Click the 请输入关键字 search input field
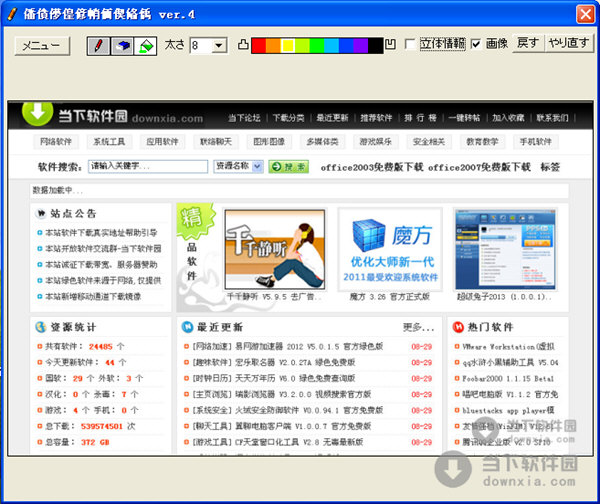 coord(148,166)
